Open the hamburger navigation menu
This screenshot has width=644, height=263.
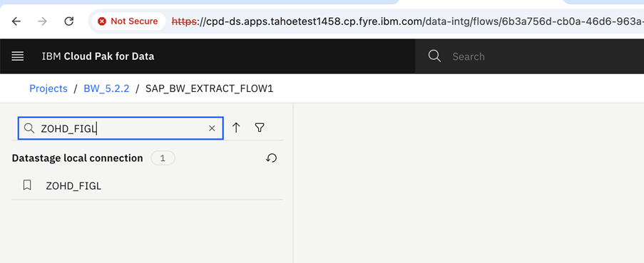[x=18, y=56]
